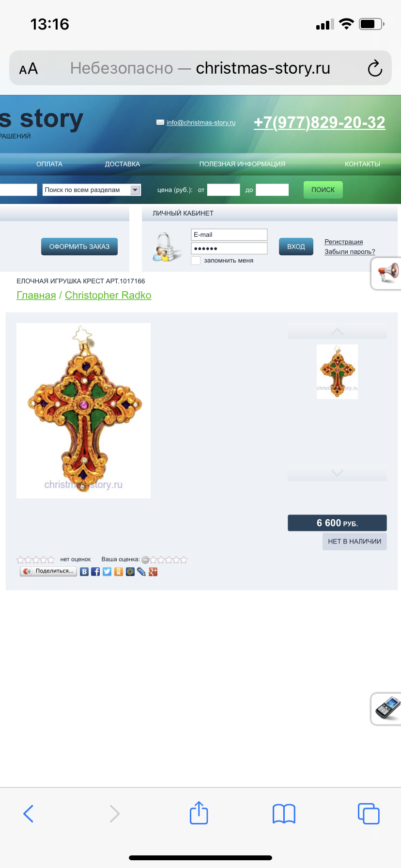Share on Google Plus
The image size is (401, 868).
[x=153, y=572]
